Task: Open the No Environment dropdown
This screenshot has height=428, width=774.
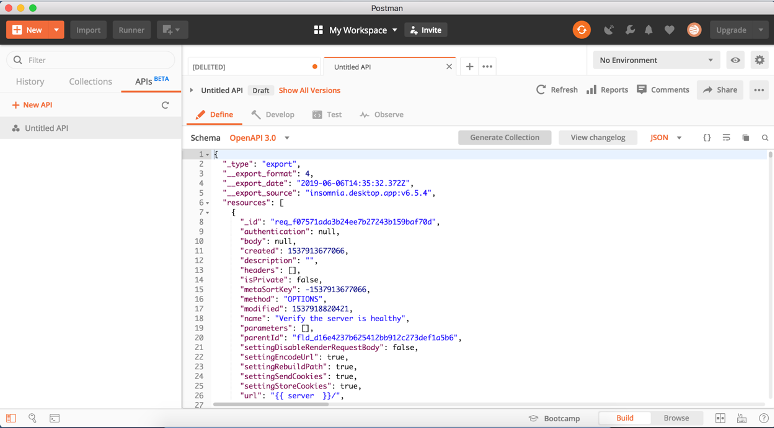Action: (656, 60)
